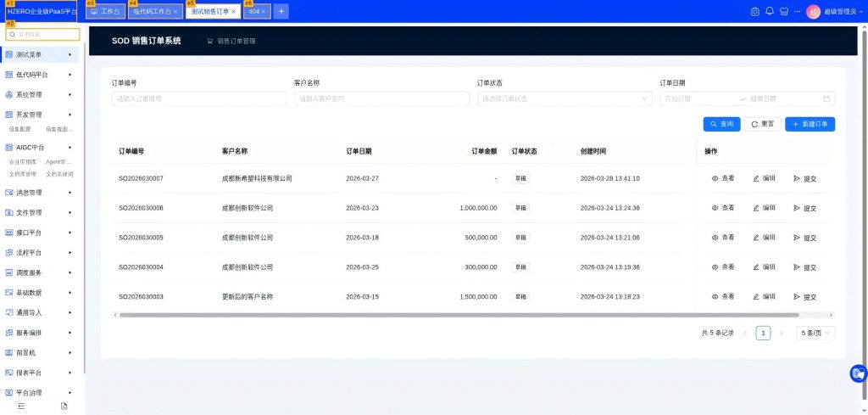Viewport: 868px width, 415px height.
Task: Click the document icon at sidebar bottom
Action: pos(64,407)
